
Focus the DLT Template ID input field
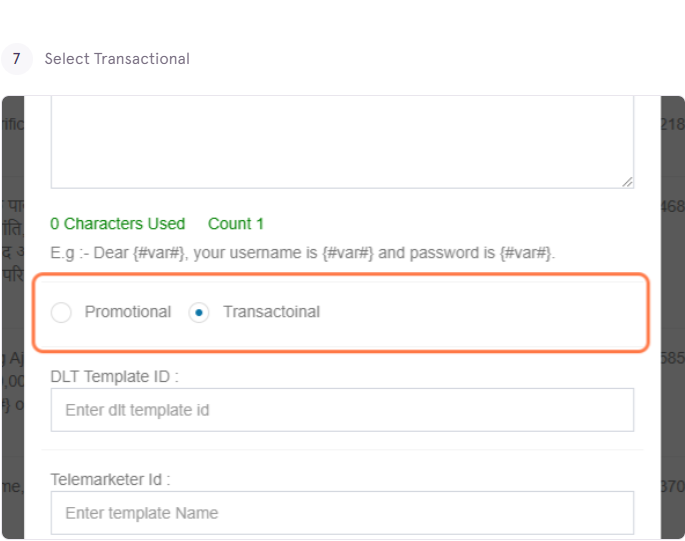pyautogui.click(x=342, y=410)
